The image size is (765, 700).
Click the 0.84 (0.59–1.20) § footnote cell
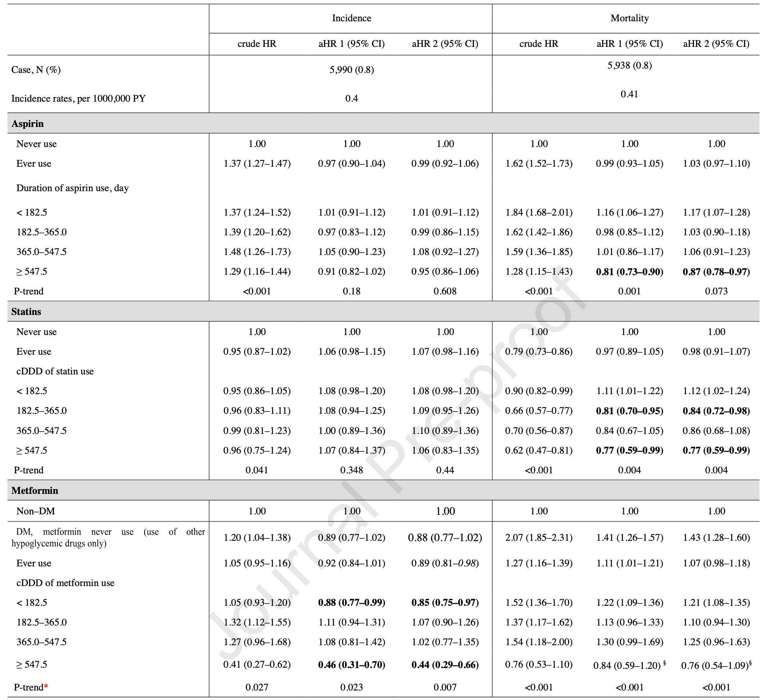click(629, 665)
